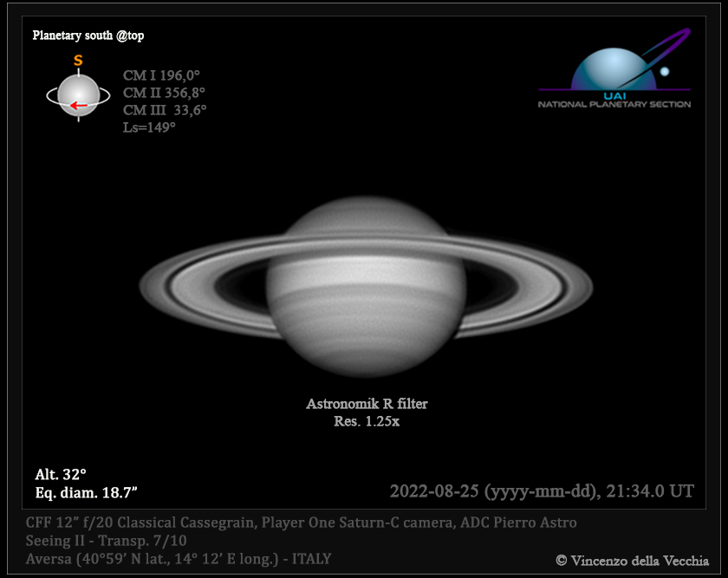Image resolution: width=728 pixels, height=578 pixels.
Task: Click the date '2022-08-25 (yyyy-mm-dd), 21:34.0 UT'
Action: point(542,490)
